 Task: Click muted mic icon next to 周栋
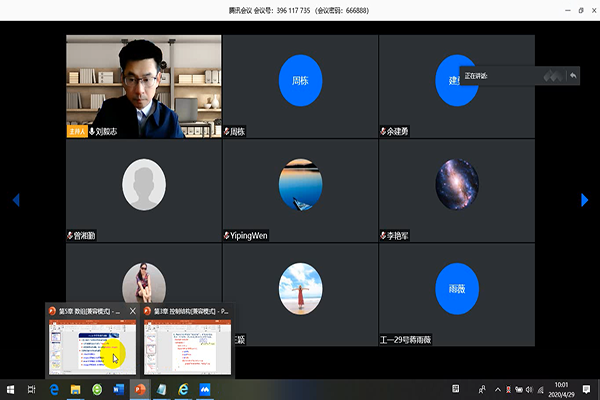(227, 131)
